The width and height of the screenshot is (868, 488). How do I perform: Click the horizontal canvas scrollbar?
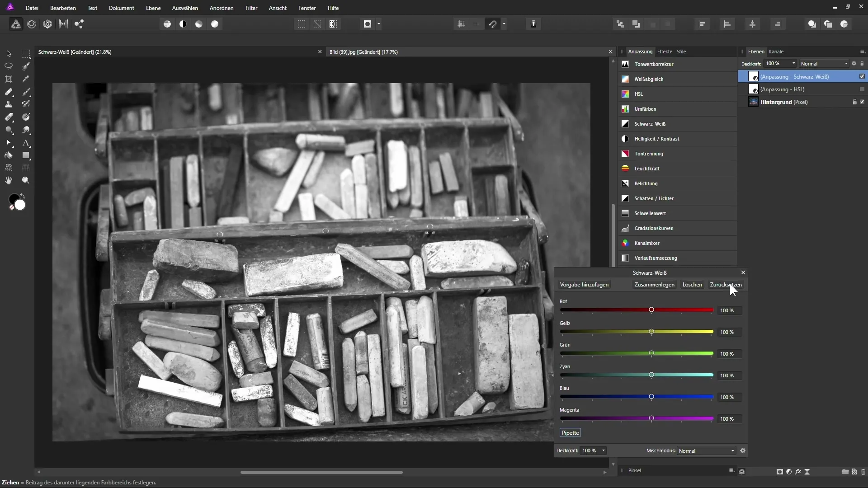pos(321,473)
